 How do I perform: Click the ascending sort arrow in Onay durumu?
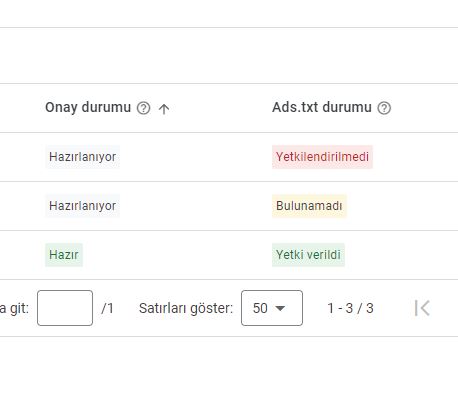pyautogui.click(x=164, y=108)
